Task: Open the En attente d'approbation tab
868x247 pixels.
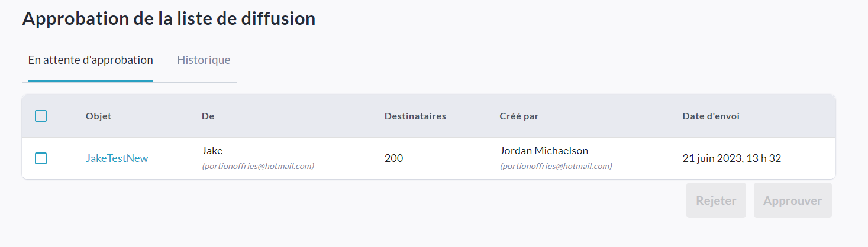Action: pyautogui.click(x=91, y=60)
